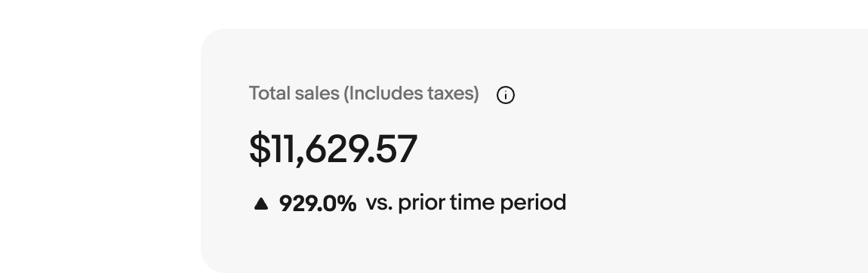Click the Total sales (Includes taxes) label
This screenshot has height=279, width=868.
[x=364, y=94]
